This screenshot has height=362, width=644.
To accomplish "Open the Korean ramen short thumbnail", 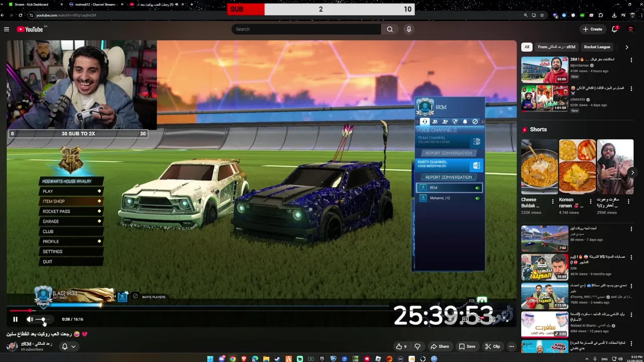I will [x=577, y=166].
